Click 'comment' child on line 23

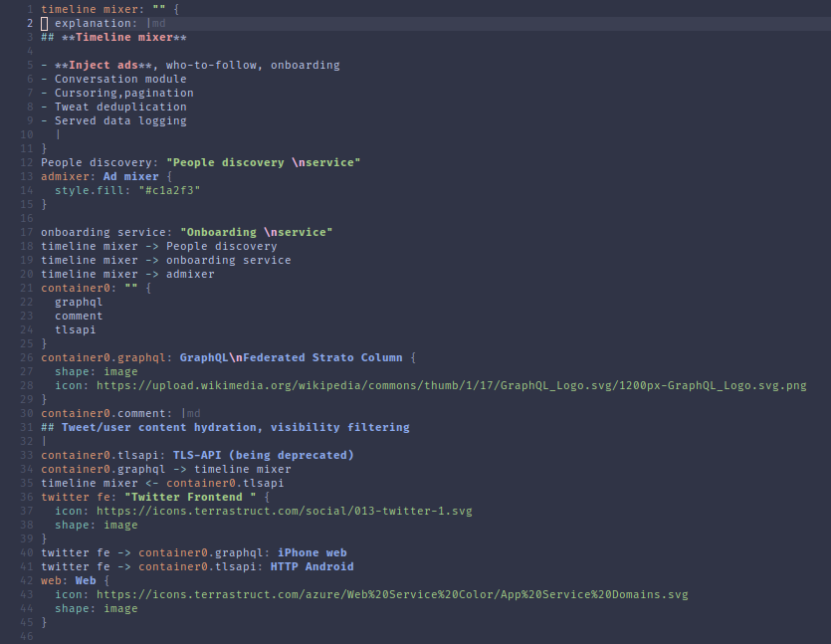click(79, 316)
